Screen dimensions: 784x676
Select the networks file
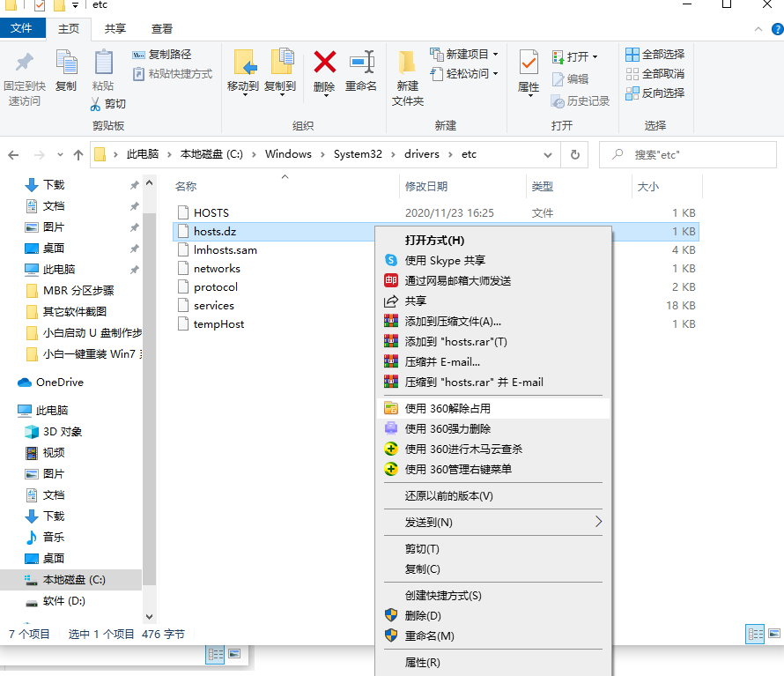(217, 269)
